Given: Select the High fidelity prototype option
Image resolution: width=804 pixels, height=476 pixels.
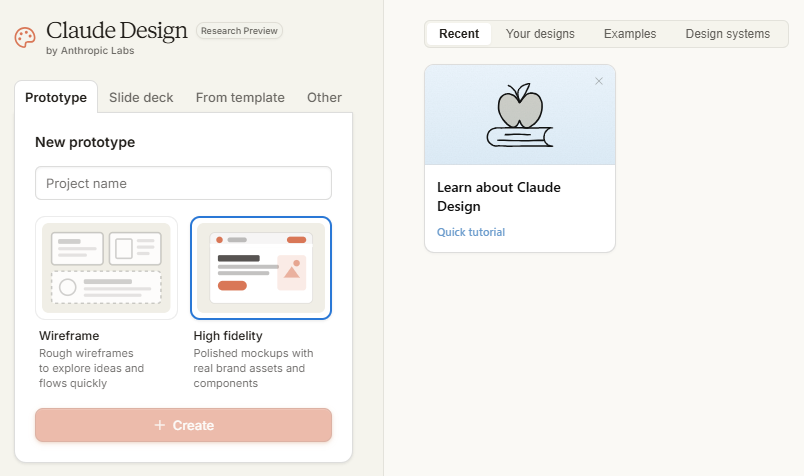Looking at the screenshot, I should 261,268.
